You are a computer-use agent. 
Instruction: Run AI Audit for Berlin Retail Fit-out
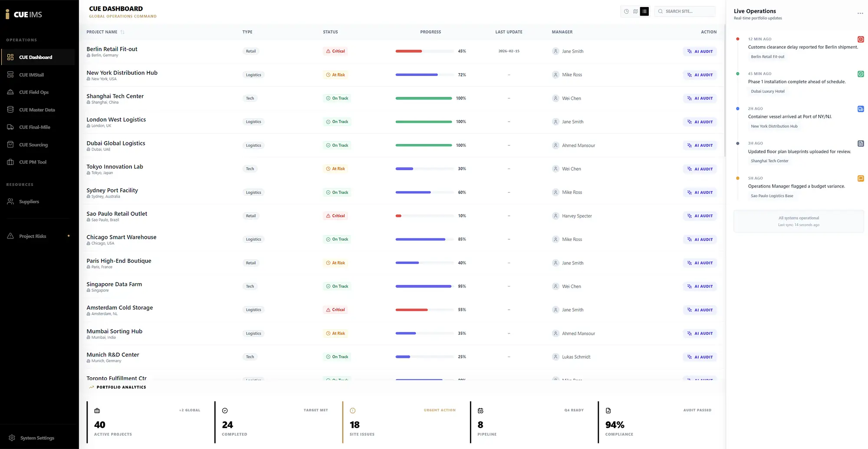[700, 51]
